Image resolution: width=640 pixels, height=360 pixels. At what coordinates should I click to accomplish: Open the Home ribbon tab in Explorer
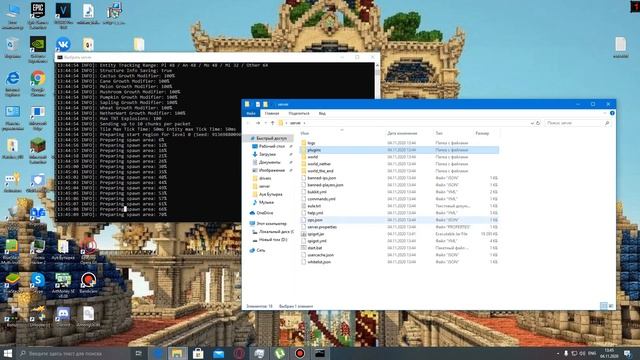[272, 113]
